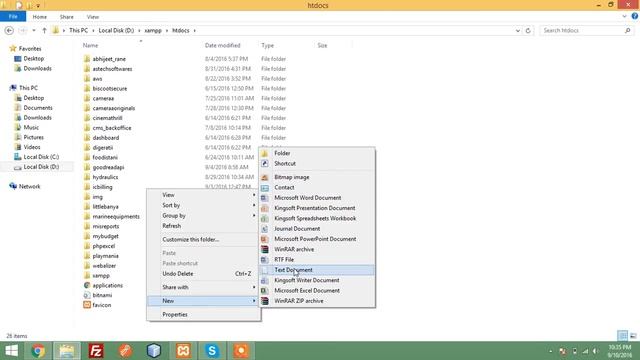Viewport: 640px width, 360px height.
Task: Expand the View submenu
Action: click(x=203, y=195)
